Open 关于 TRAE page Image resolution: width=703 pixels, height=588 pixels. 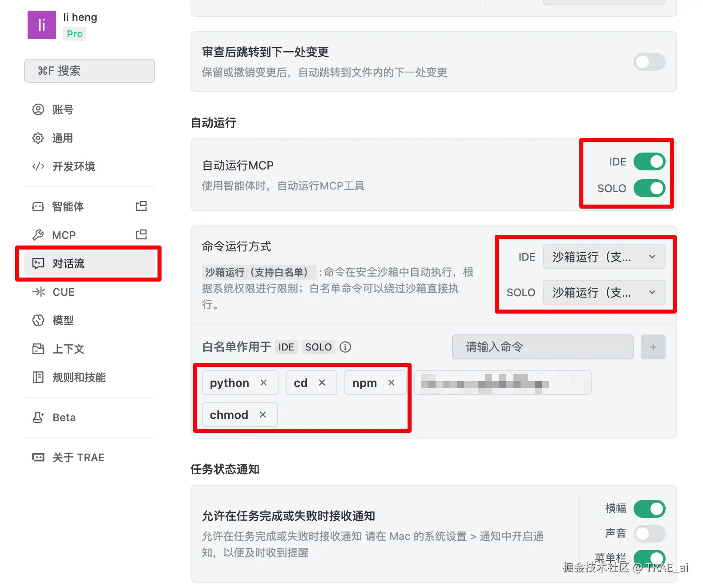(x=89, y=457)
